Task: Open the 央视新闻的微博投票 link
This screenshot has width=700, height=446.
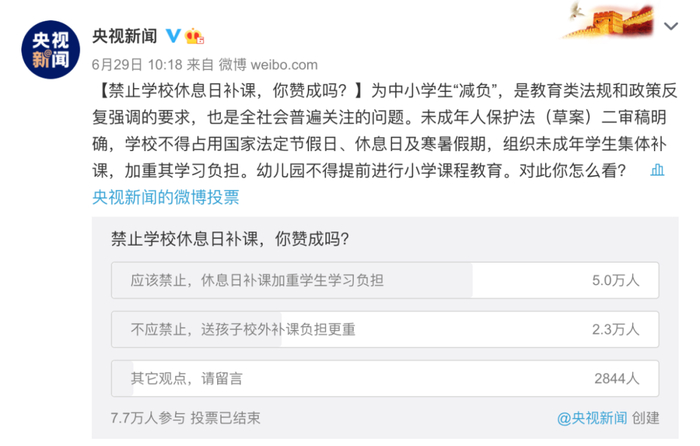Action: pyautogui.click(x=166, y=197)
